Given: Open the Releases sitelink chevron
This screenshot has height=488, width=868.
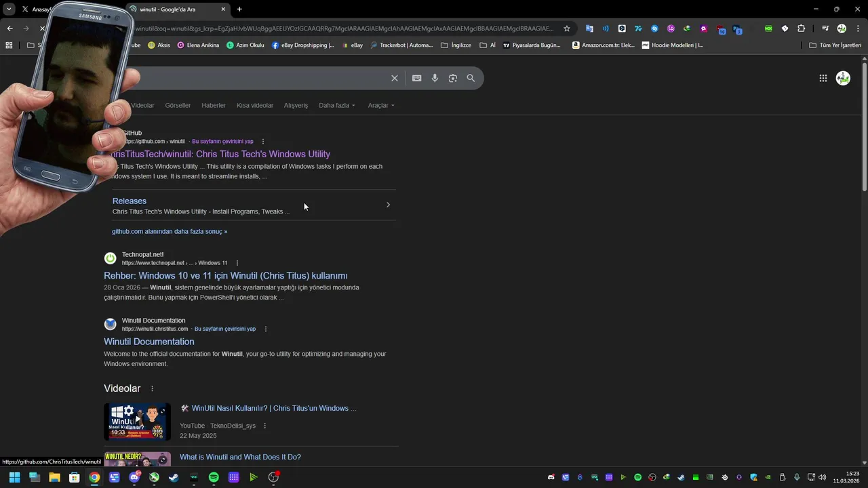Looking at the screenshot, I should 388,205.
